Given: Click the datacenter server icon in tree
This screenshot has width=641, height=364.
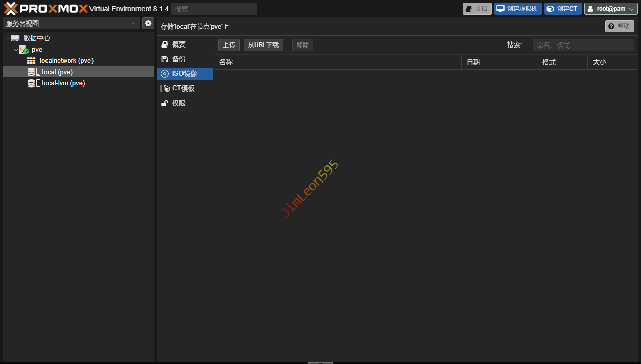Looking at the screenshot, I should point(15,38).
